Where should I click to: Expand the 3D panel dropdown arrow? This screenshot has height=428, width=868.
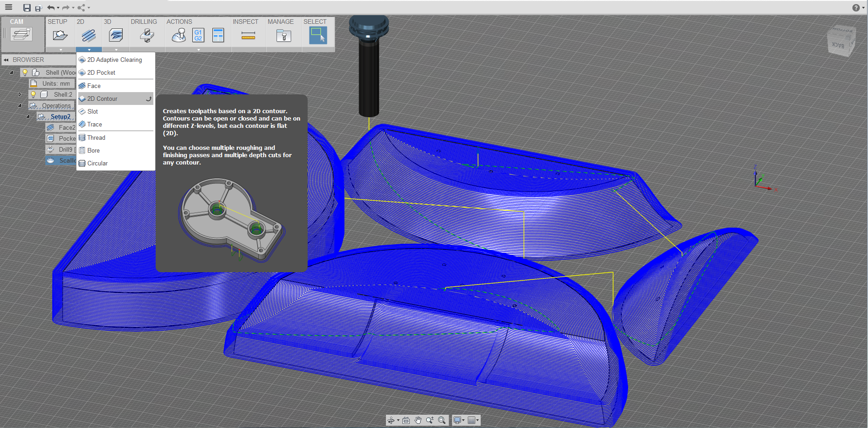(x=116, y=49)
